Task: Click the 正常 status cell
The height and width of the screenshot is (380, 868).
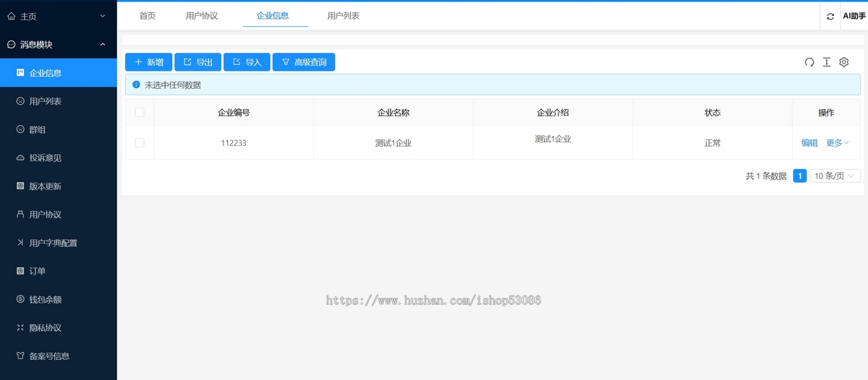Action: coord(712,143)
